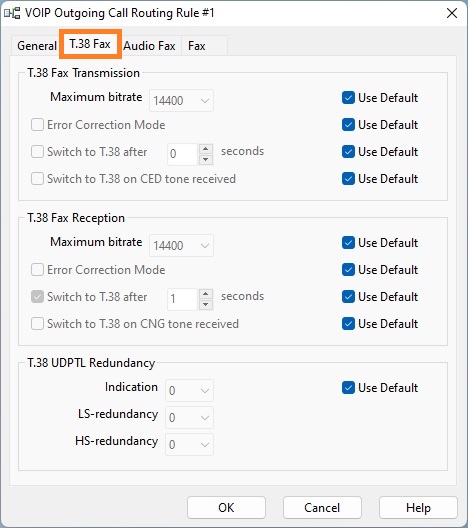Increase transmission Switch to T.38 seconds spinner
This screenshot has height=528, width=468.
point(206,149)
